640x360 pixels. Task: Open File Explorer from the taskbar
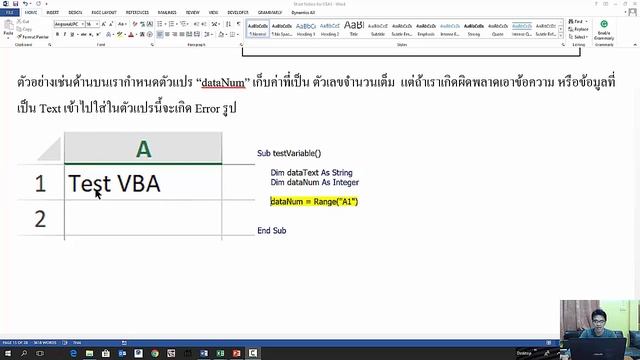89,353
